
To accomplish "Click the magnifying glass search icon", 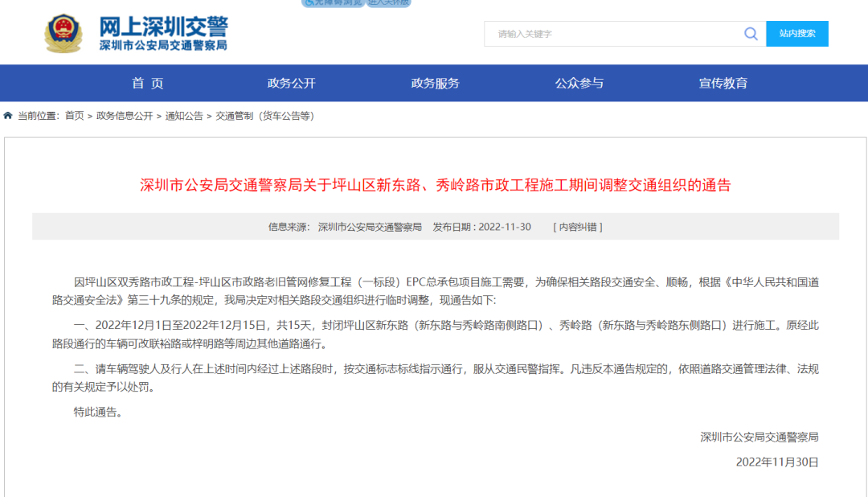I will point(751,34).
